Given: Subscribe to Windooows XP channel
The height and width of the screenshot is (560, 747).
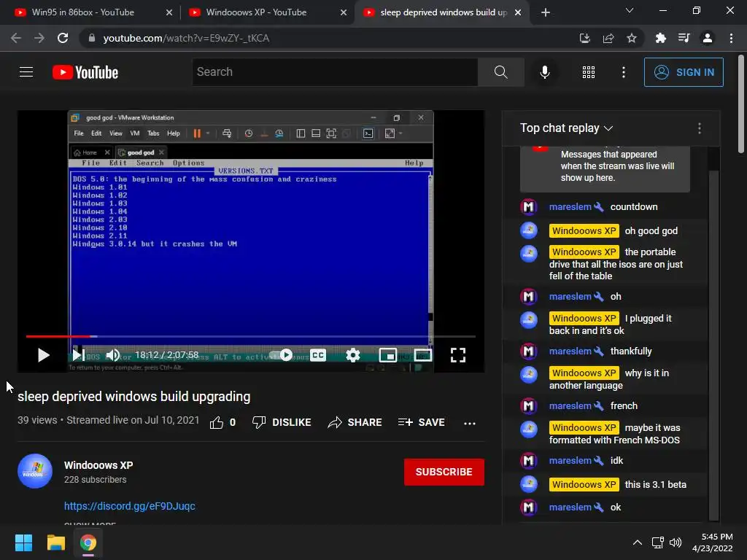Looking at the screenshot, I should [x=444, y=472].
